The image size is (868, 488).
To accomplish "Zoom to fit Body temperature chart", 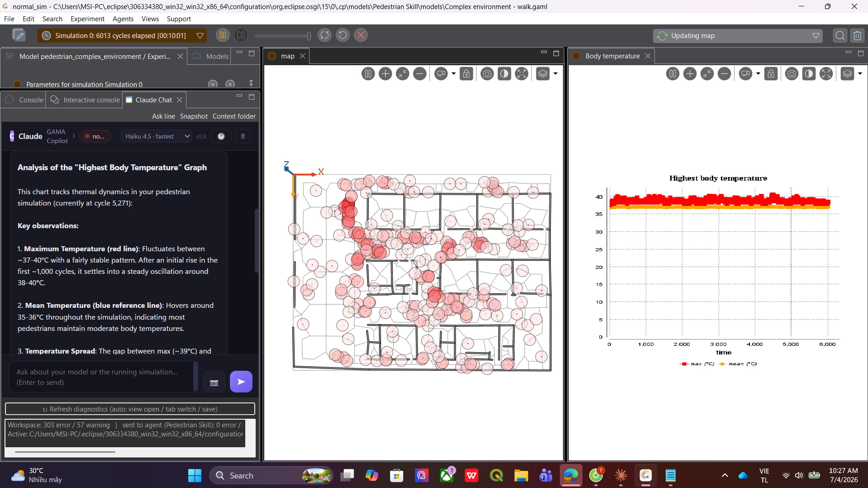I will 707,74.
